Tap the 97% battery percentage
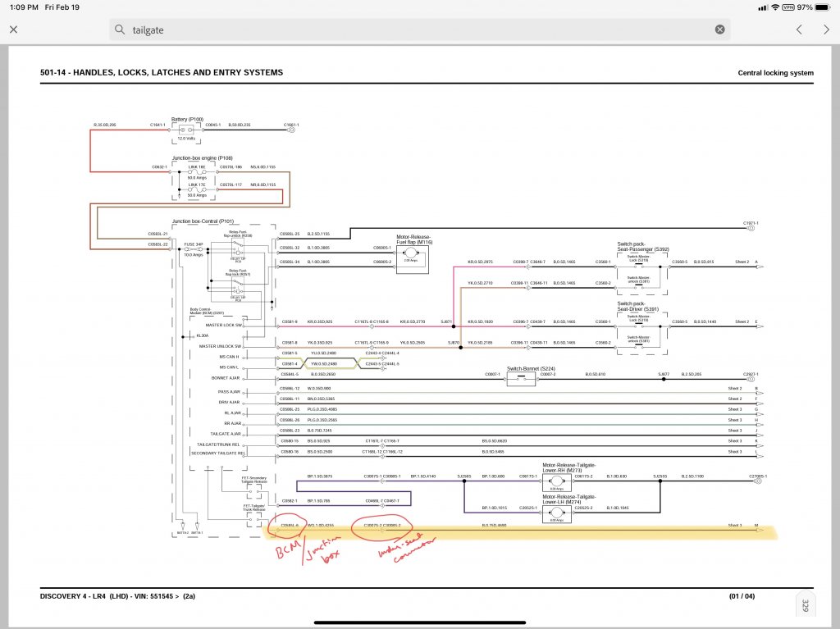This screenshot has width=840, height=629. tap(805, 7)
